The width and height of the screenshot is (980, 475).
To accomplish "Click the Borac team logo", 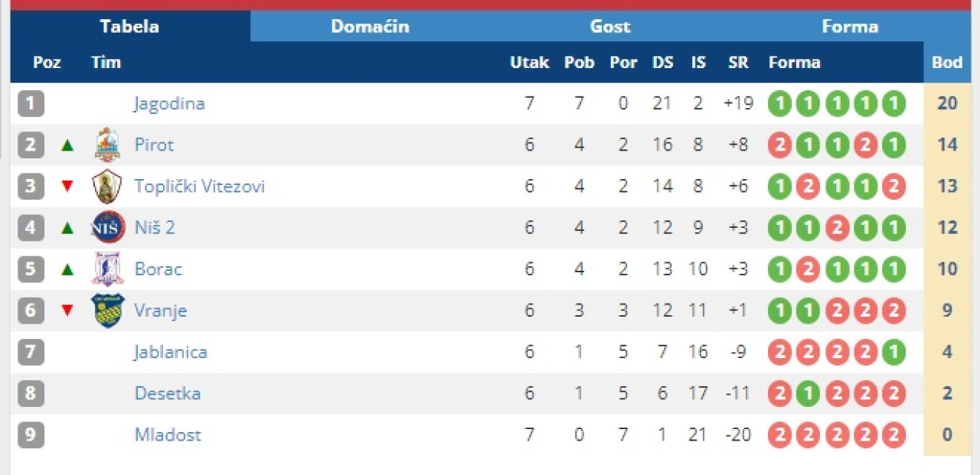I will point(107,268).
